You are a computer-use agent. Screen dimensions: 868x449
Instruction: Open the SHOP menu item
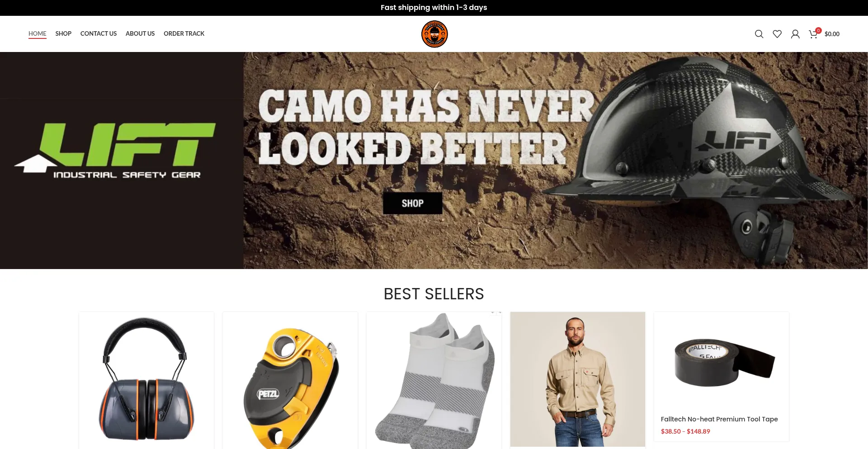click(63, 33)
